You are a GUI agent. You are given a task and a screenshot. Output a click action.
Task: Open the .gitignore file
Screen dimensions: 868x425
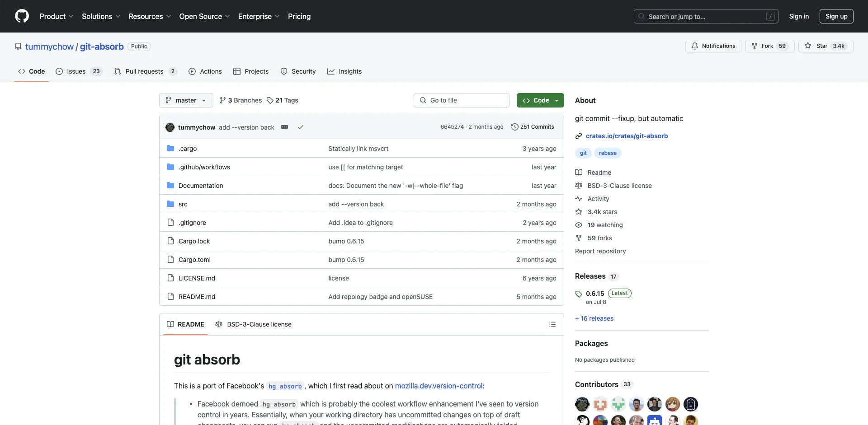(x=192, y=223)
